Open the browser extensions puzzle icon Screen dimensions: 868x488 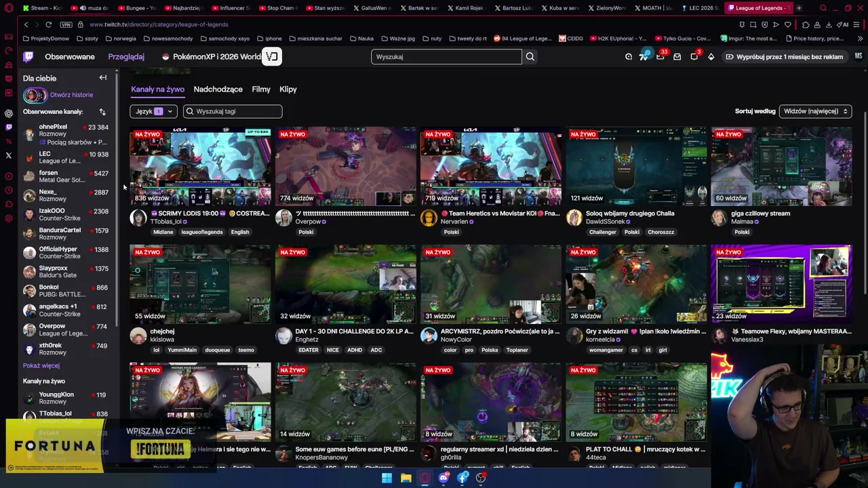(x=805, y=24)
